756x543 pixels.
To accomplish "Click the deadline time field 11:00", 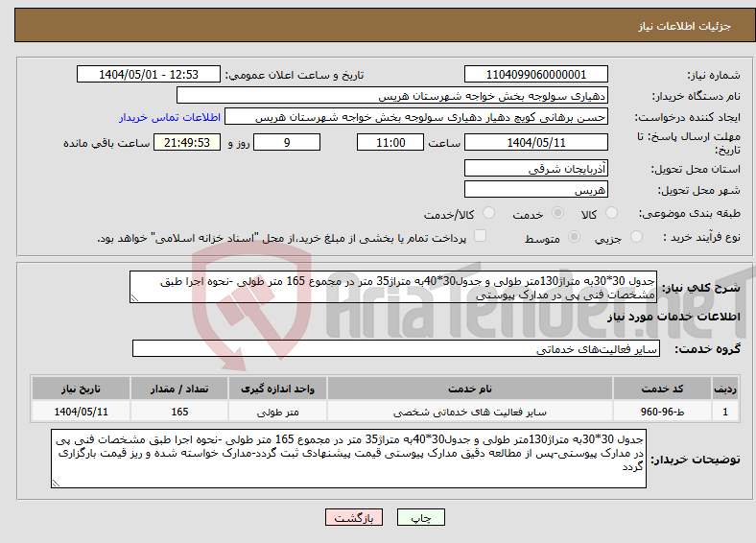I will 390,143.
